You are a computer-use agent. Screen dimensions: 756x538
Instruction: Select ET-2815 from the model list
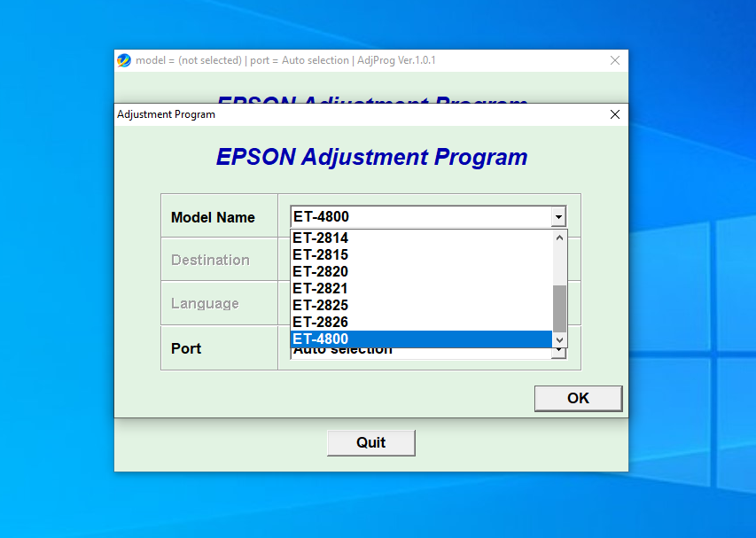(x=399, y=254)
